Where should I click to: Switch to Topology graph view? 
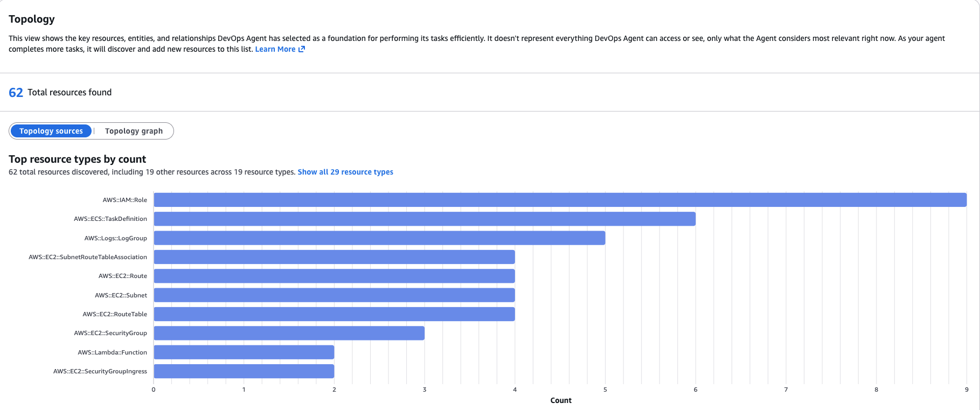pyautogui.click(x=134, y=131)
